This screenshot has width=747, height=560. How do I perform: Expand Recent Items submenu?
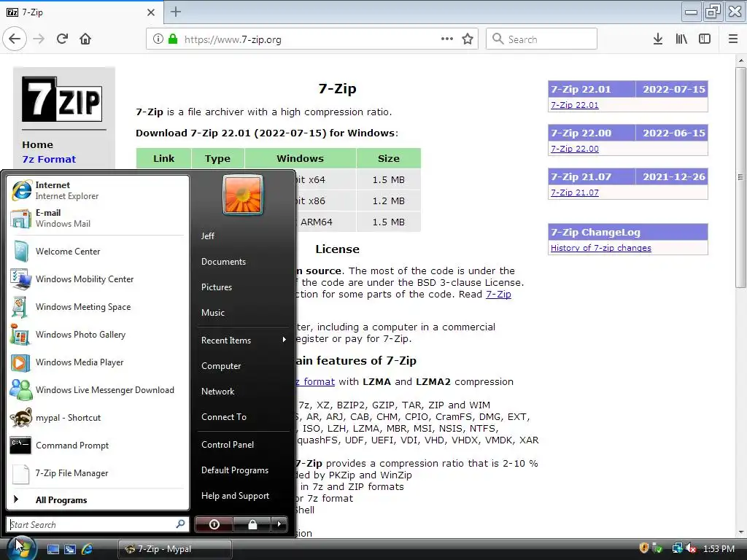(x=243, y=340)
